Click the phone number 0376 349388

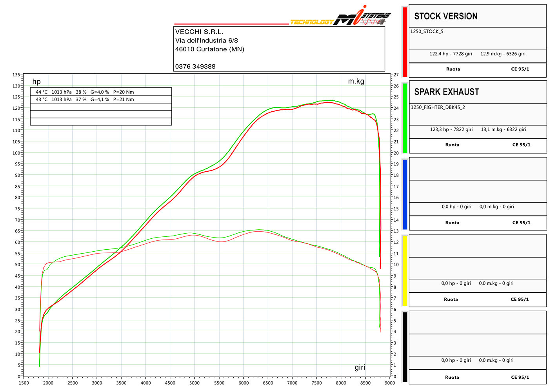[195, 67]
